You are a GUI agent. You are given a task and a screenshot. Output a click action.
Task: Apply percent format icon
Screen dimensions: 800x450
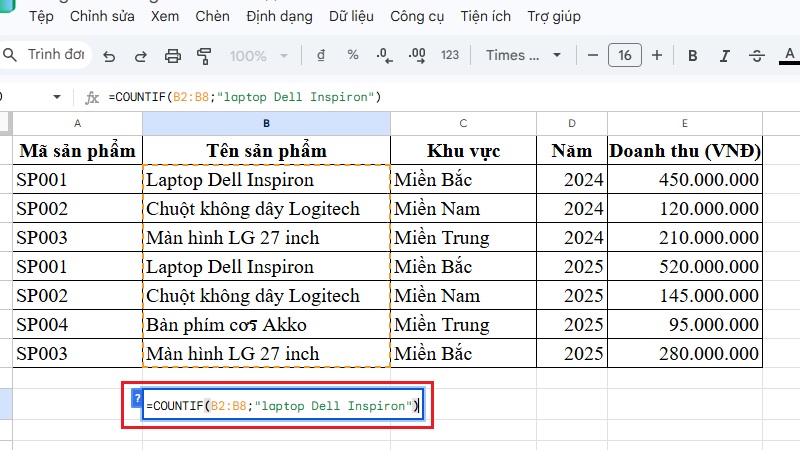point(353,55)
